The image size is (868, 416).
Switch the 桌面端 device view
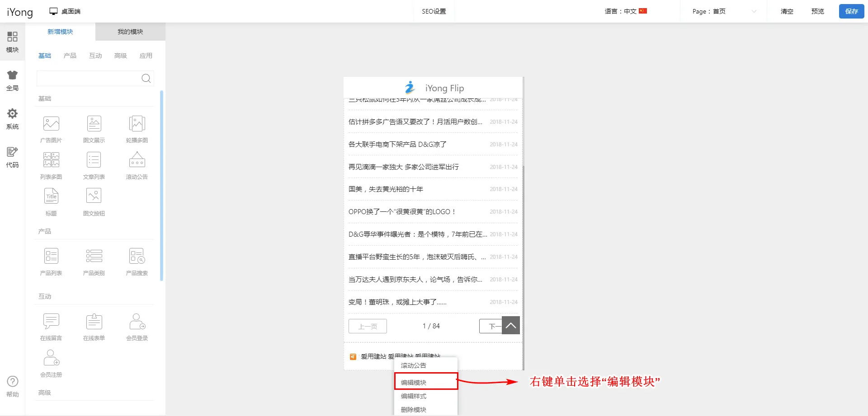65,11
